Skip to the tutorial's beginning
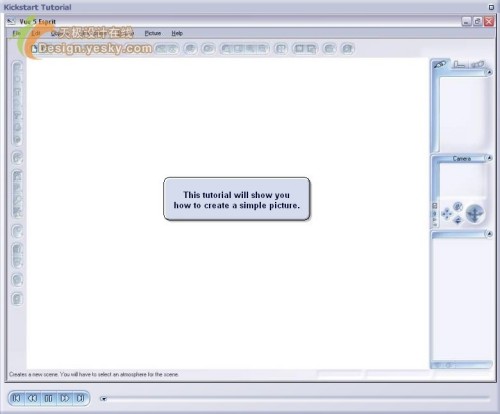 (16, 398)
